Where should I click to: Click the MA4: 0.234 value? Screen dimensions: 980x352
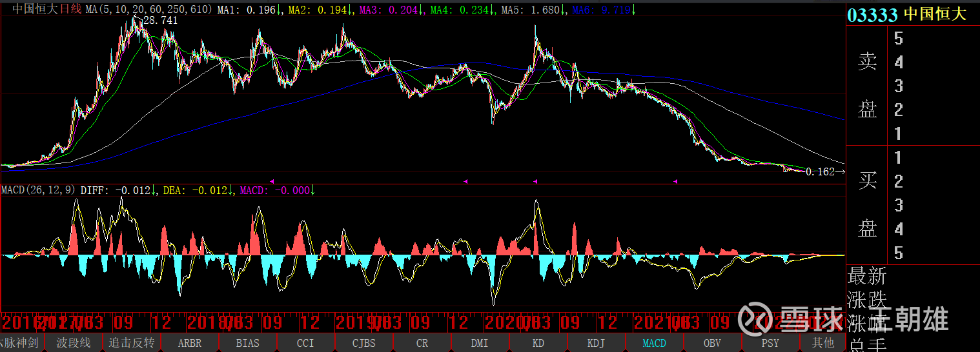(x=463, y=10)
